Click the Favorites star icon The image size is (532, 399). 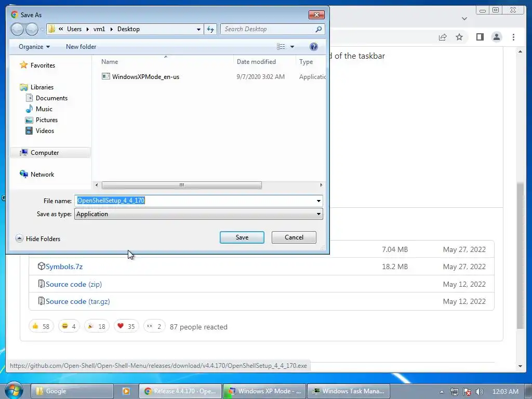coord(23,65)
